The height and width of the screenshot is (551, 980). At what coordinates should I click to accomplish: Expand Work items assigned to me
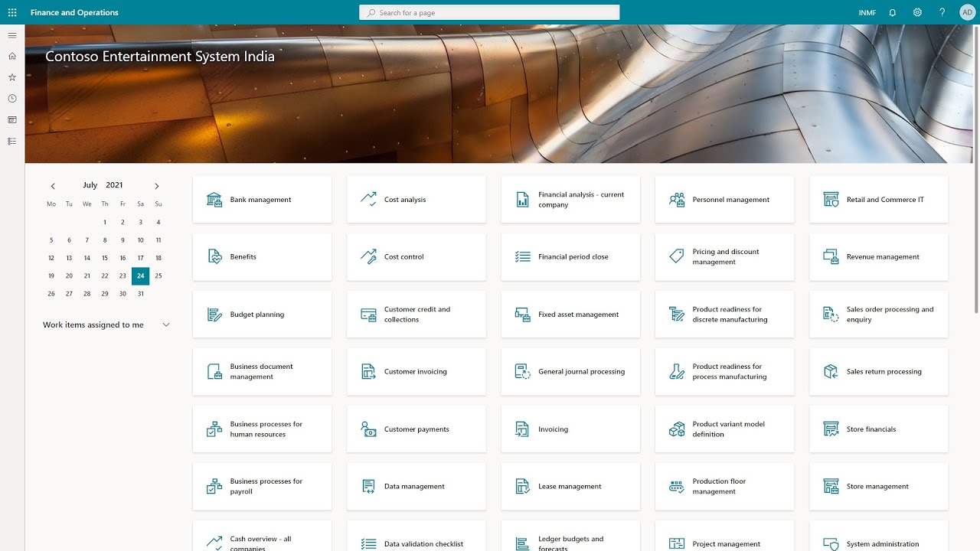click(x=166, y=325)
